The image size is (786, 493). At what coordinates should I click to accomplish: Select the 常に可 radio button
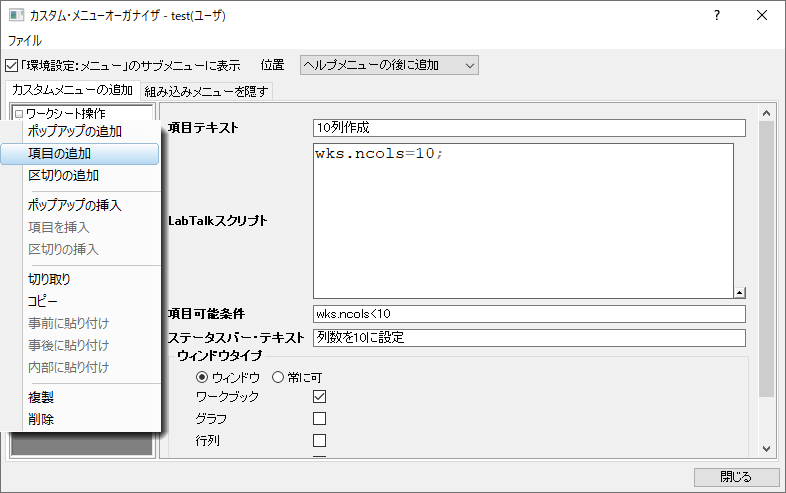[x=278, y=377]
